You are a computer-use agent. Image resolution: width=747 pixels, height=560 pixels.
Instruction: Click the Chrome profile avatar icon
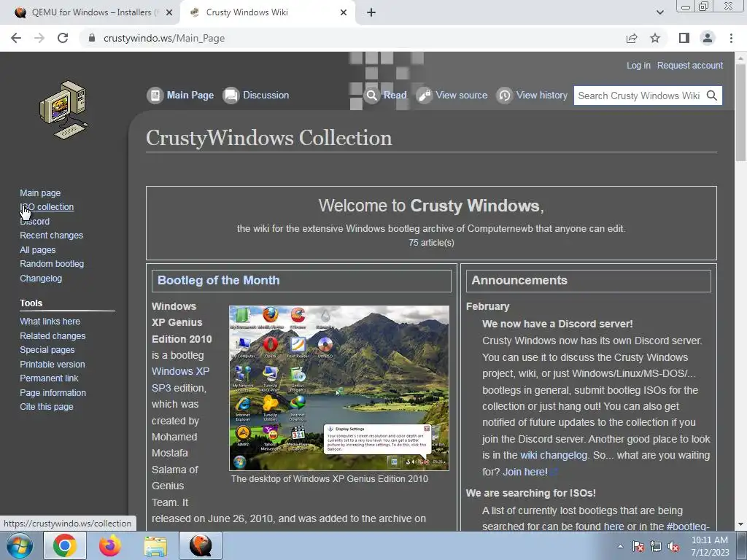708,38
